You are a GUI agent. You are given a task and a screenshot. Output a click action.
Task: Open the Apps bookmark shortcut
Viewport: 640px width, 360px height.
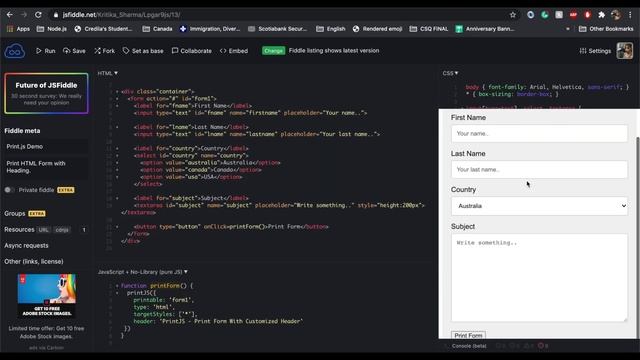(18, 29)
